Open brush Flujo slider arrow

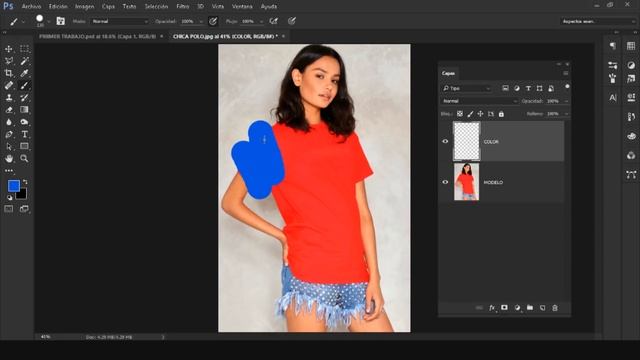(x=261, y=21)
